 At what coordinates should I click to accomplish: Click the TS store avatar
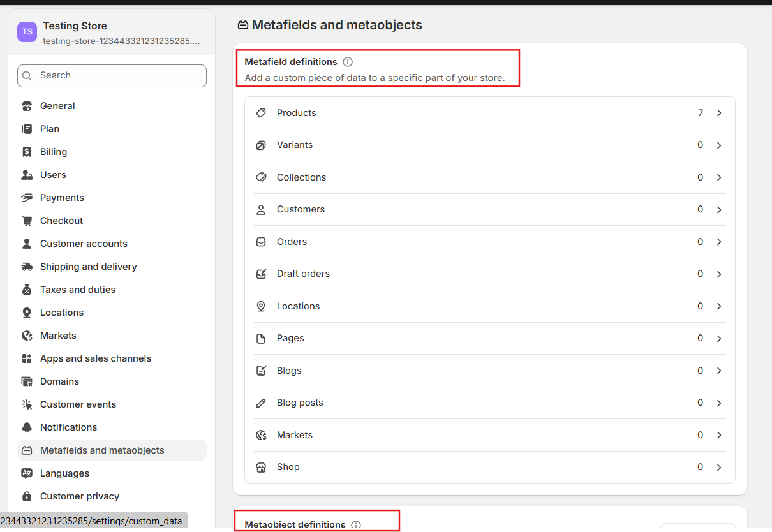(27, 32)
